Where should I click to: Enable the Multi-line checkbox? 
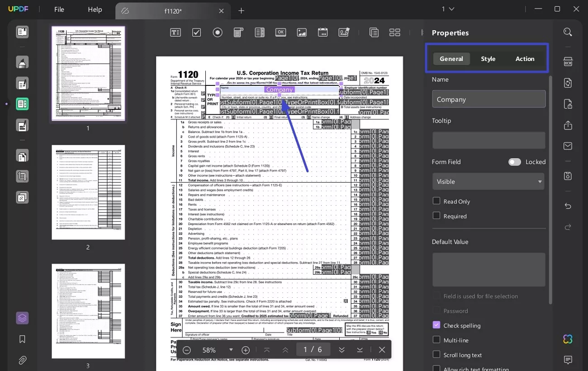tap(436, 340)
